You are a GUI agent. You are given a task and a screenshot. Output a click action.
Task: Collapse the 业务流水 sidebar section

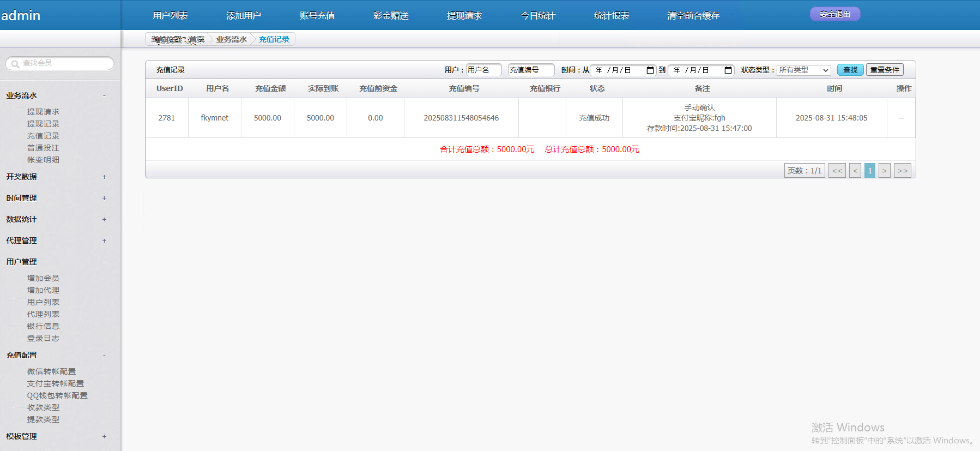coord(104,95)
